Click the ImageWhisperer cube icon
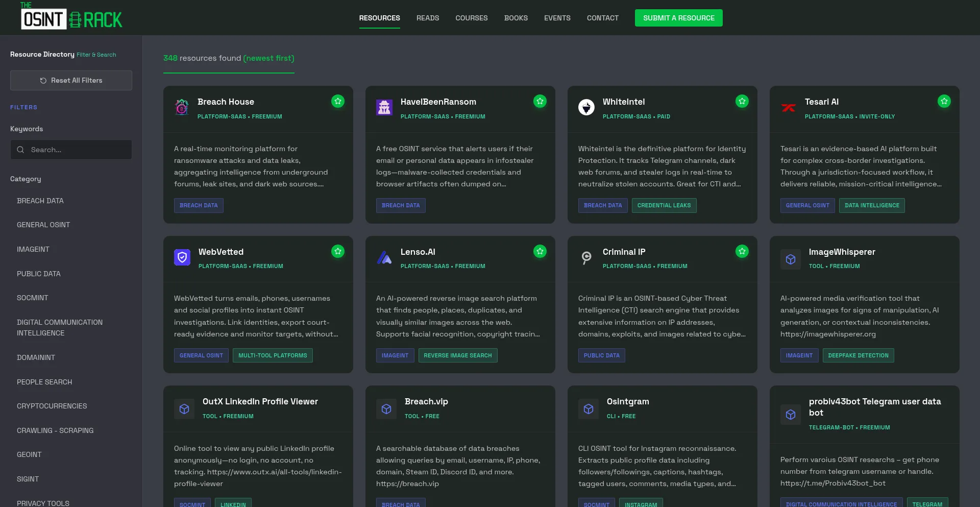This screenshot has width=980, height=507. [x=791, y=259]
